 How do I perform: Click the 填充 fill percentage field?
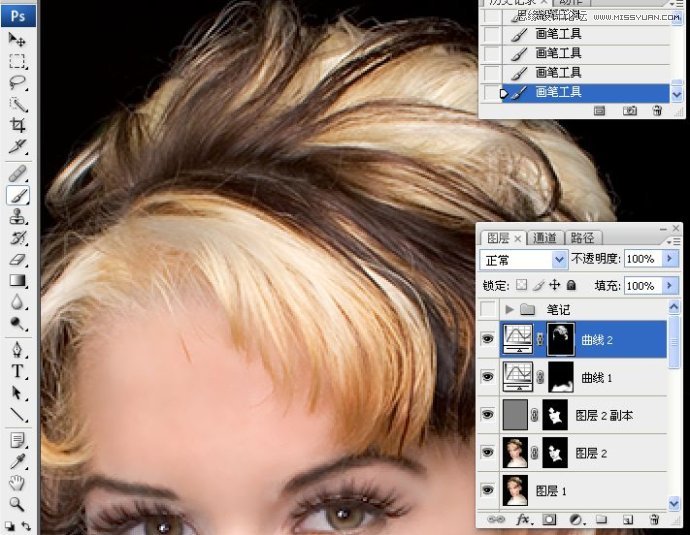pyautogui.click(x=639, y=286)
